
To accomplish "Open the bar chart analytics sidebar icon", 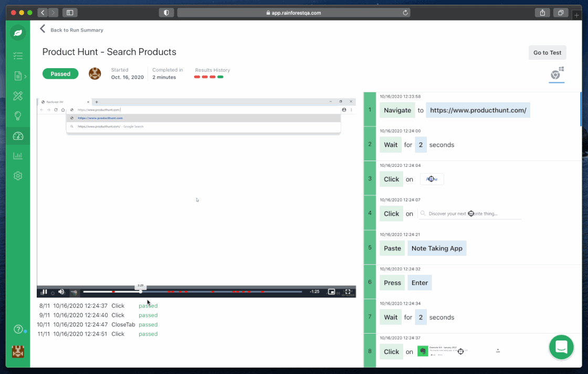I will [18, 155].
